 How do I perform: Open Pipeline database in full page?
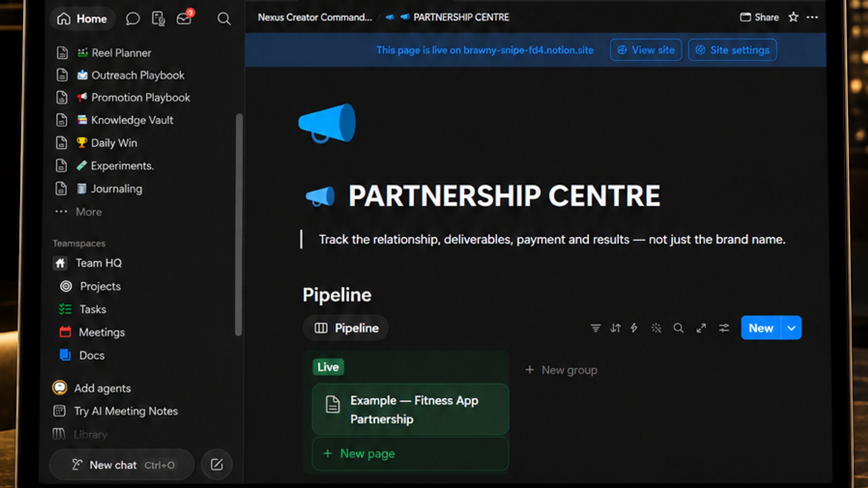coord(701,328)
